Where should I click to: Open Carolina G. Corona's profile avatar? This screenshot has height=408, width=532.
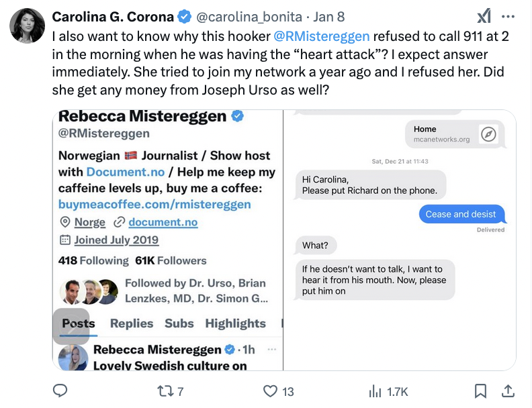(x=28, y=26)
